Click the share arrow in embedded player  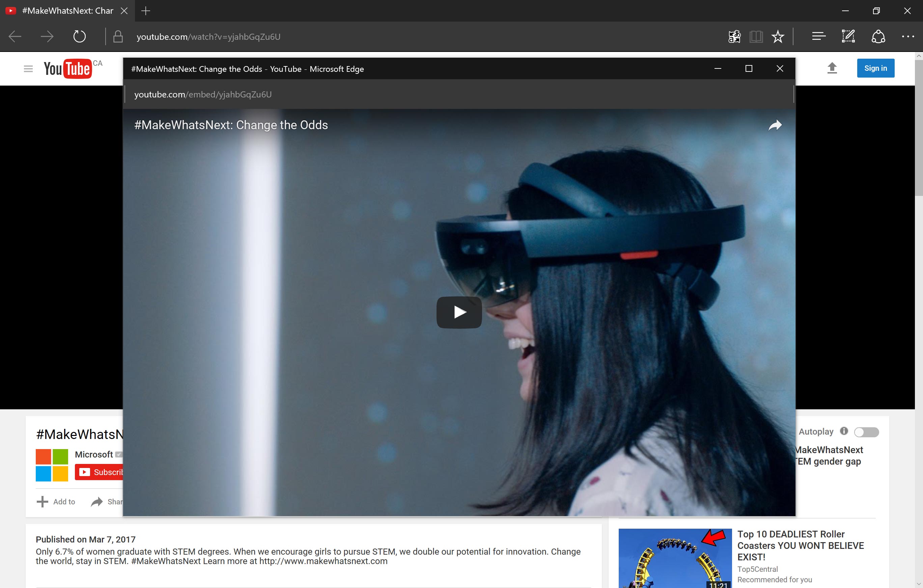(x=775, y=125)
